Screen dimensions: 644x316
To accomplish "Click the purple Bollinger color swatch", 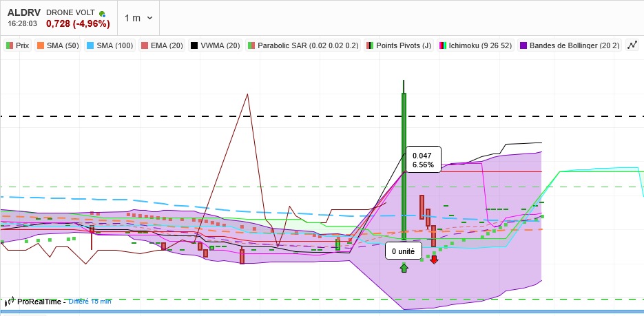I will (x=523, y=45).
